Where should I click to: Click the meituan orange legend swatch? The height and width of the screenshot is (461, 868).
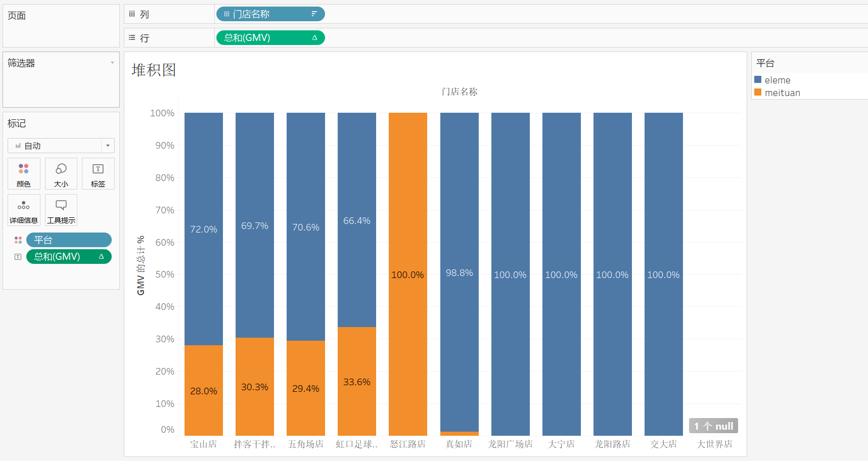(758, 92)
